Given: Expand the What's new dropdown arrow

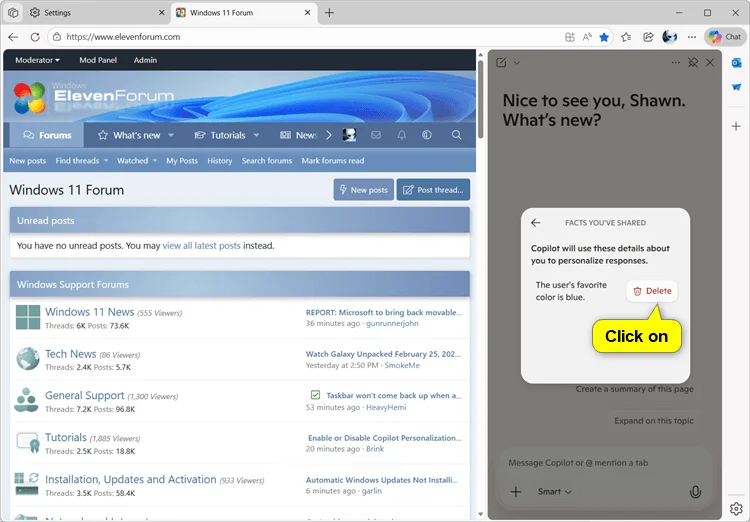Looking at the screenshot, I should 171,135.
